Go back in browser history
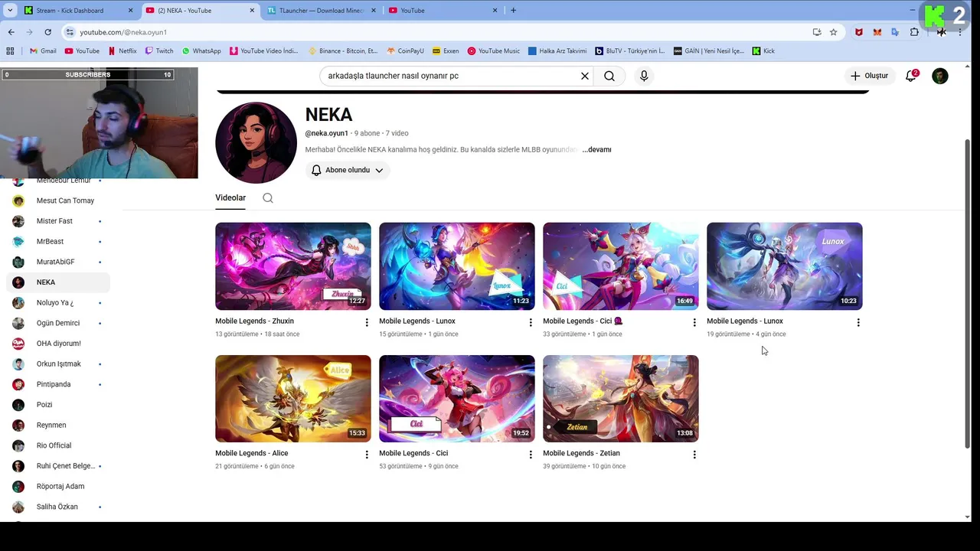Image resolution: width=980 pixels, height=551 pixels. tap(11, 32)
